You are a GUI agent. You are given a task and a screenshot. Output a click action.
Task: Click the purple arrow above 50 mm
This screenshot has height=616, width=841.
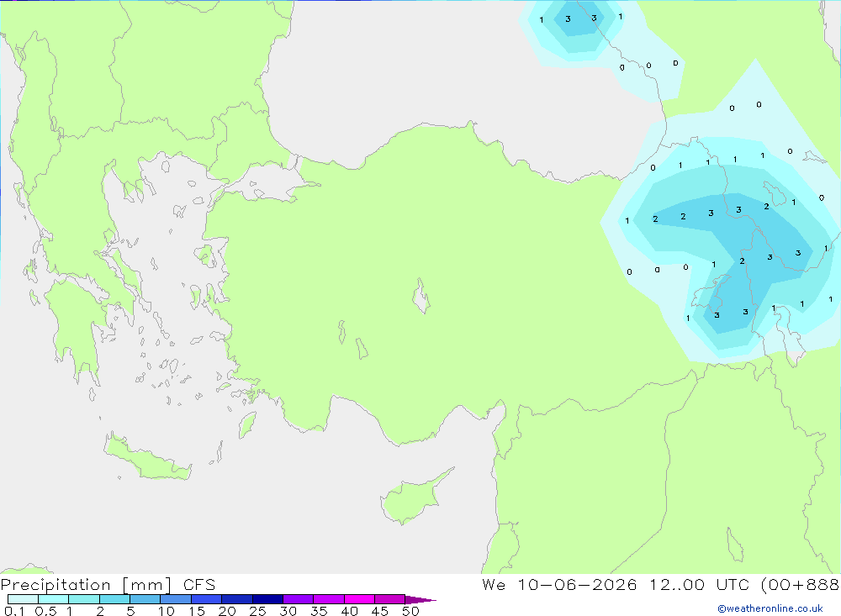click(x=420, y=599)
